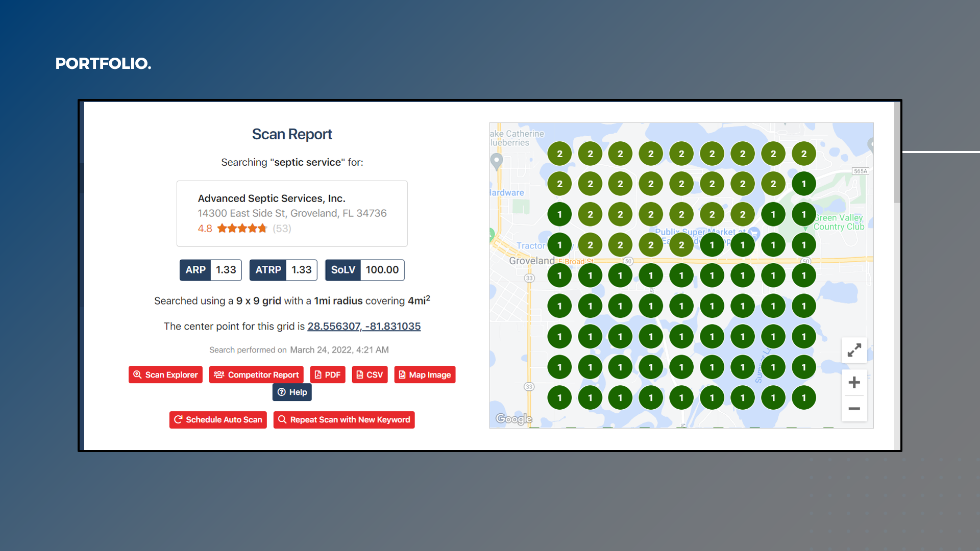980x551 pixels.
Task: Open the grid center coordinates link
Action: tap(364, 326)
